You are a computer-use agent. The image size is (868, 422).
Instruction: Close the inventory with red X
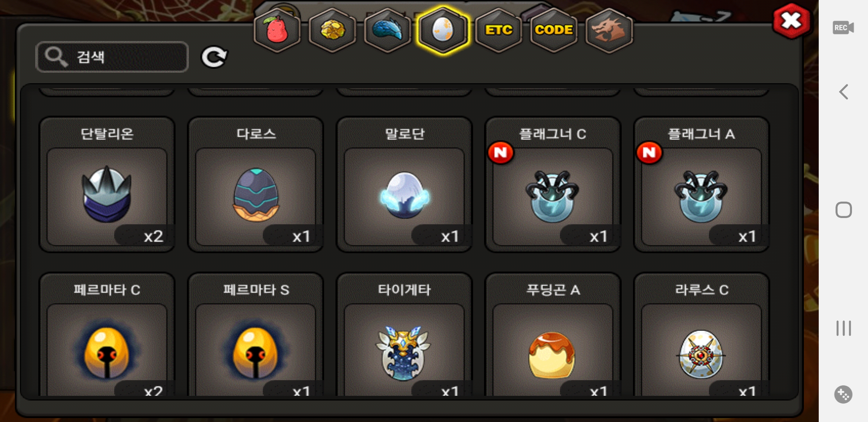(791, 21)
